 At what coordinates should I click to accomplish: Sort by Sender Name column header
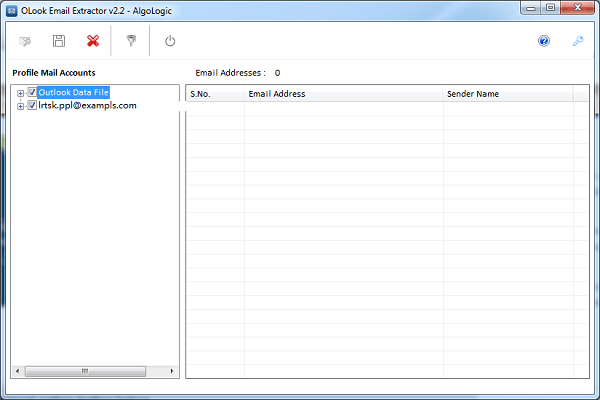pos(508,94)
